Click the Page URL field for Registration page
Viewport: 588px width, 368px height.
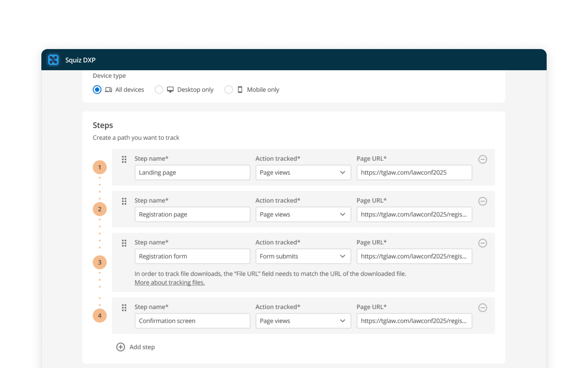point(414,214)
